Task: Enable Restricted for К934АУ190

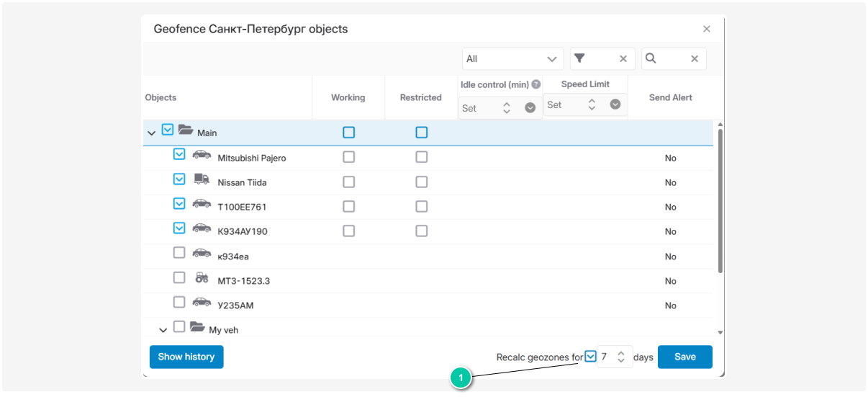Action: [x=422, y=231]
